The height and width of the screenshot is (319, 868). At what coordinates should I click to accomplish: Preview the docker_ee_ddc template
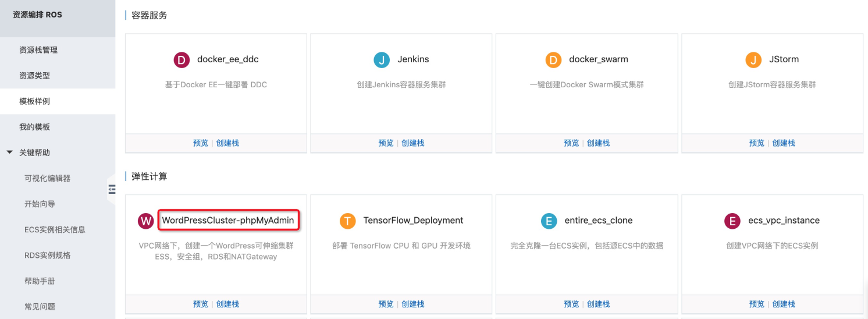(x=201, y=143)
